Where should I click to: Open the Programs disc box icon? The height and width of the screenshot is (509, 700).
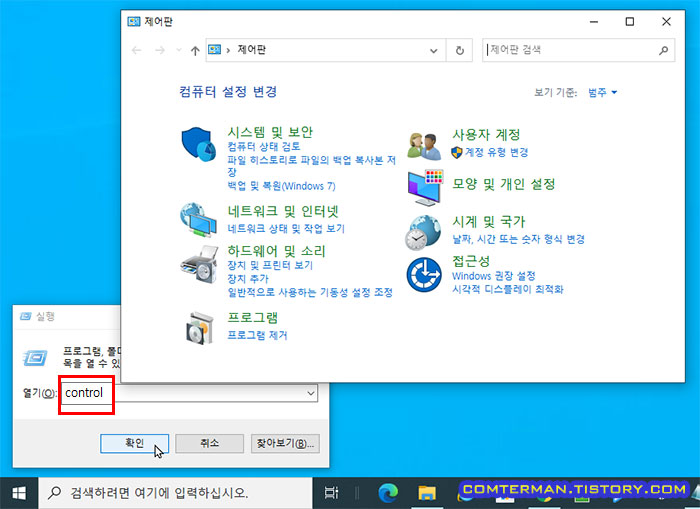click(200, 328)
